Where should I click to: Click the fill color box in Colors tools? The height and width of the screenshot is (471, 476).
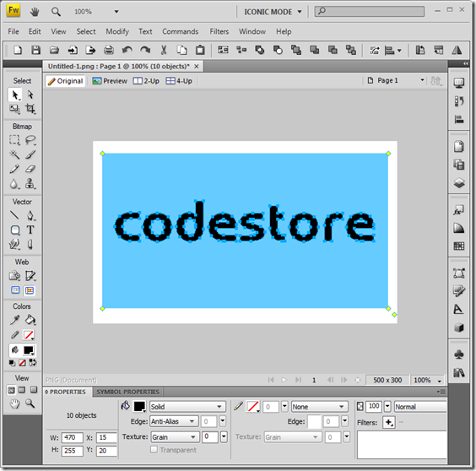pos(29,350)
